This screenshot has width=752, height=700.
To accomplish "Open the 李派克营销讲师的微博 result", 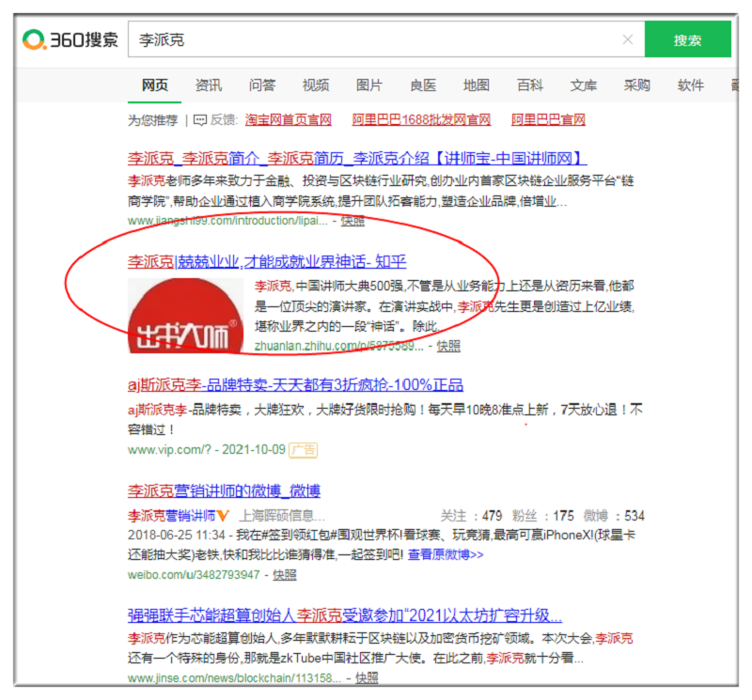I will coord(224,490).
